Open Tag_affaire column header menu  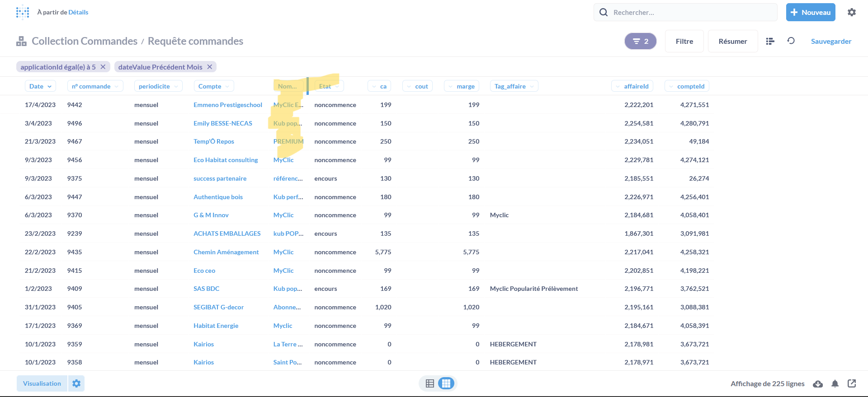[x=514, y=86]
